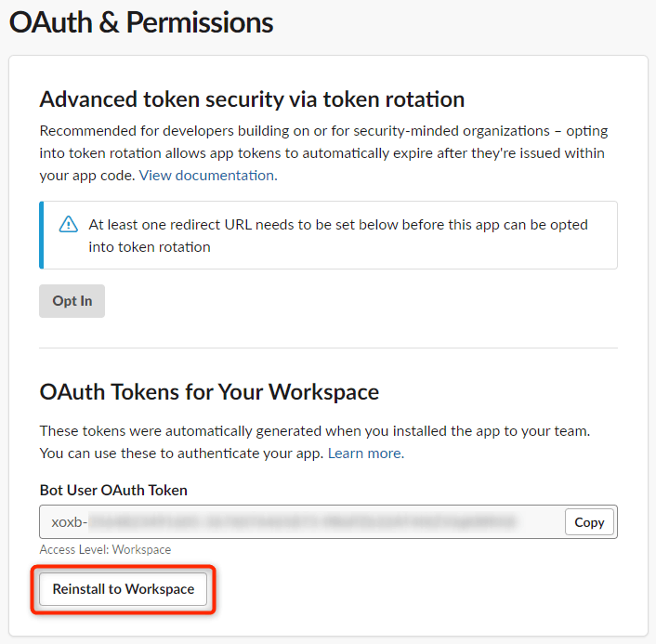The width and height of the screenshot is (656, 644).
Task: Click the blurred token value
Action: tap(302, 522)
